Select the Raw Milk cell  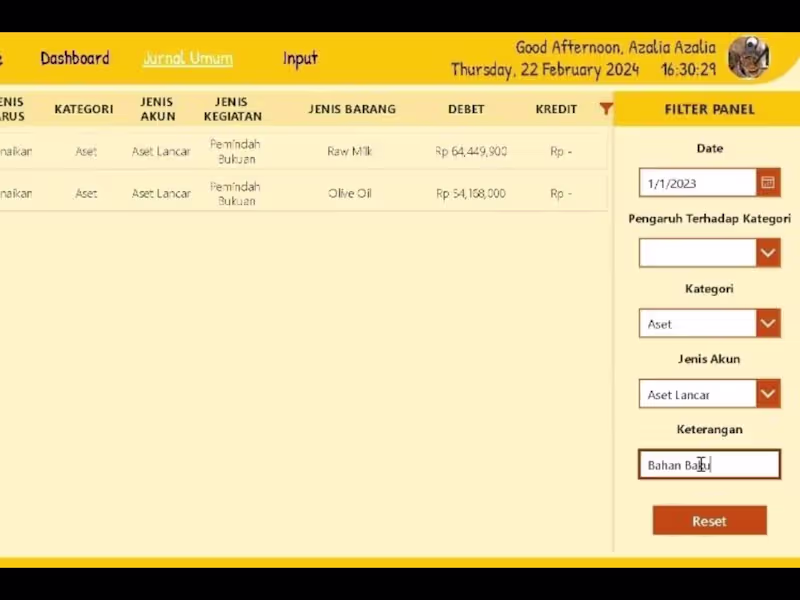tap(350, 152)
